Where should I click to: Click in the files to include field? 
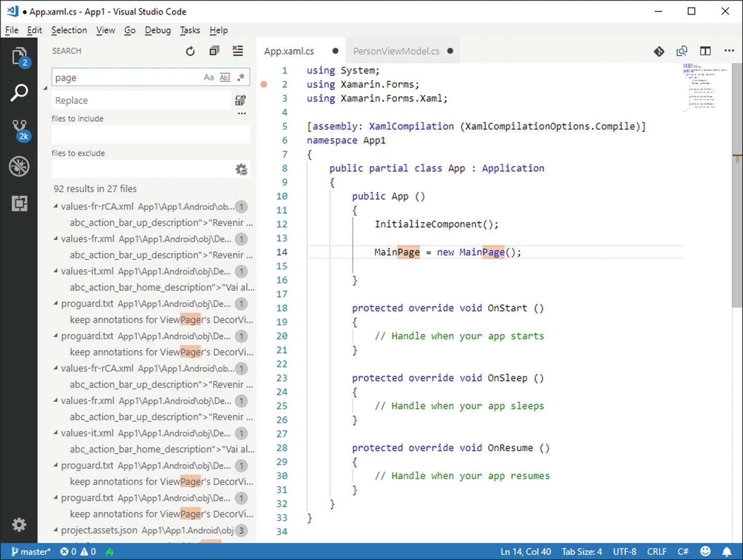[150, 135]
